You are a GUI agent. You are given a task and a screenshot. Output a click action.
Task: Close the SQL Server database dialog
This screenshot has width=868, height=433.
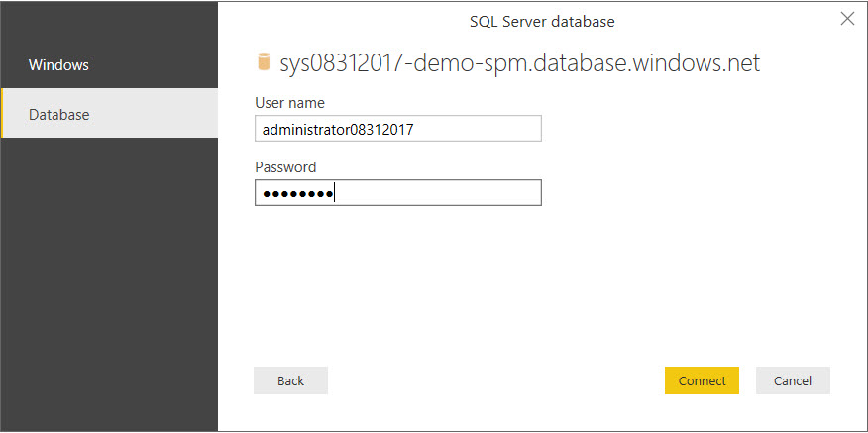pyautogui.click(x=847, y=19)
